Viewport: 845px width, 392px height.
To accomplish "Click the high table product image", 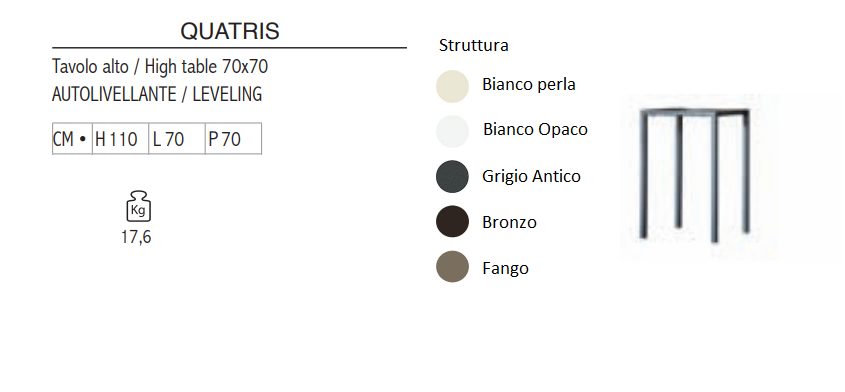I will coord(699,177).
